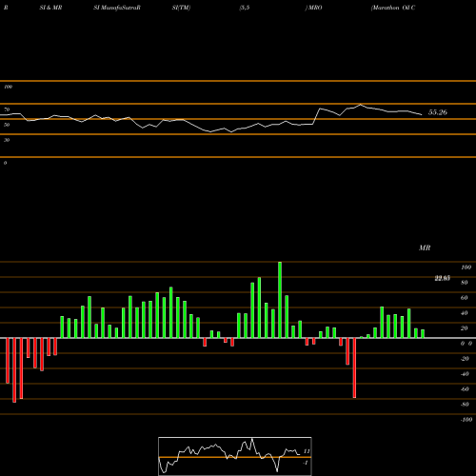Click the tallest green bar reaching 100
Image resolution: width=476 pixels, height=476 pixels.
[x=280, y=300]
